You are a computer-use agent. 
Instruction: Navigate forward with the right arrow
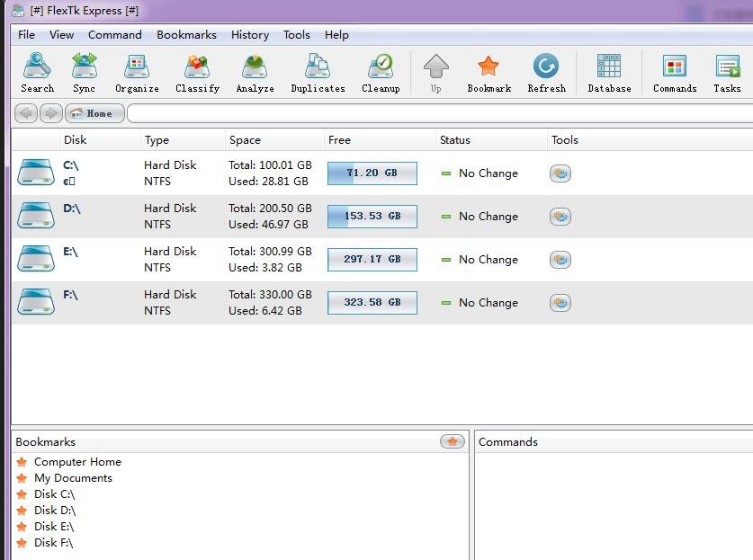point(50,114)
